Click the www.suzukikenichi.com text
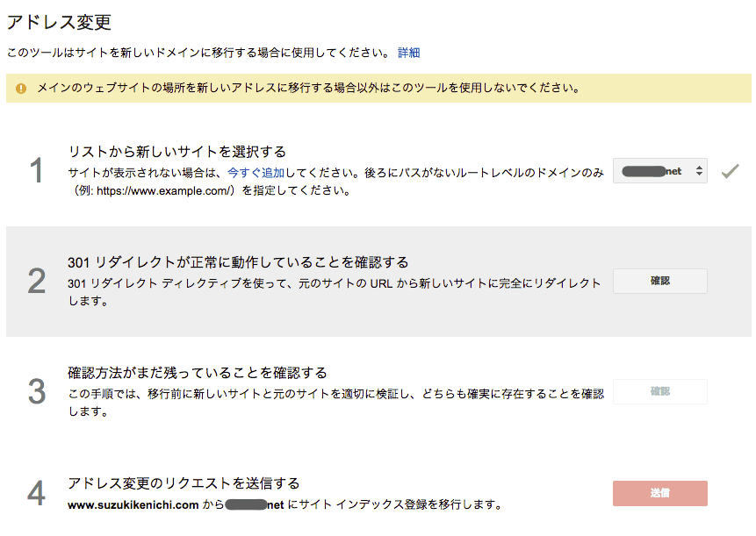Screen dimensions: 756x536 [133, 504]
